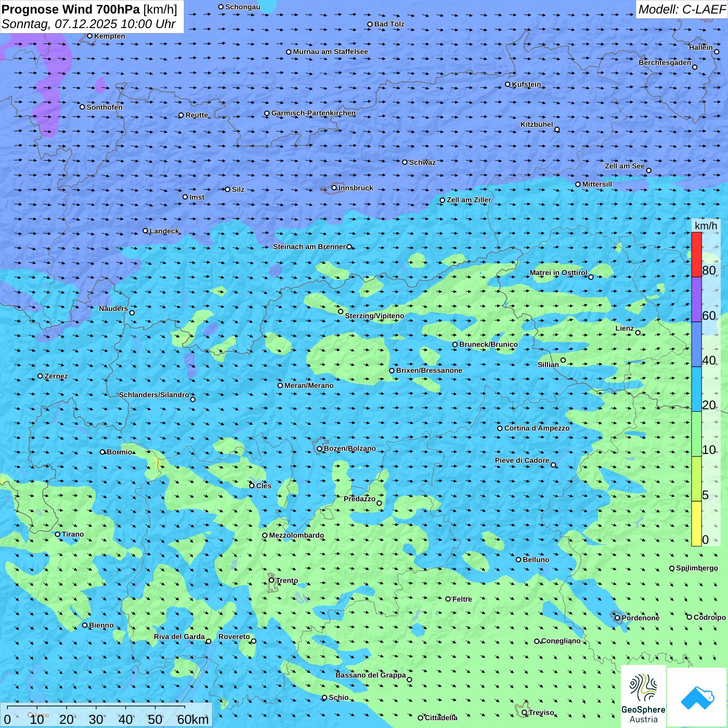Click the date 'Sonntag, 07.12.2025 10:00 Uhr'
728x728 pixels.
88,24
